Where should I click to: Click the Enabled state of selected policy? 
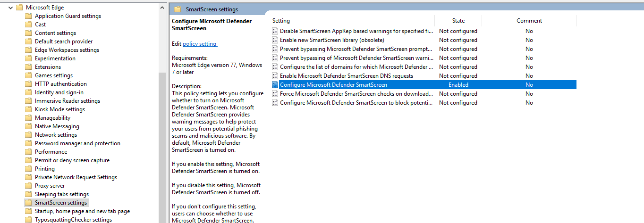pos(458,85)
